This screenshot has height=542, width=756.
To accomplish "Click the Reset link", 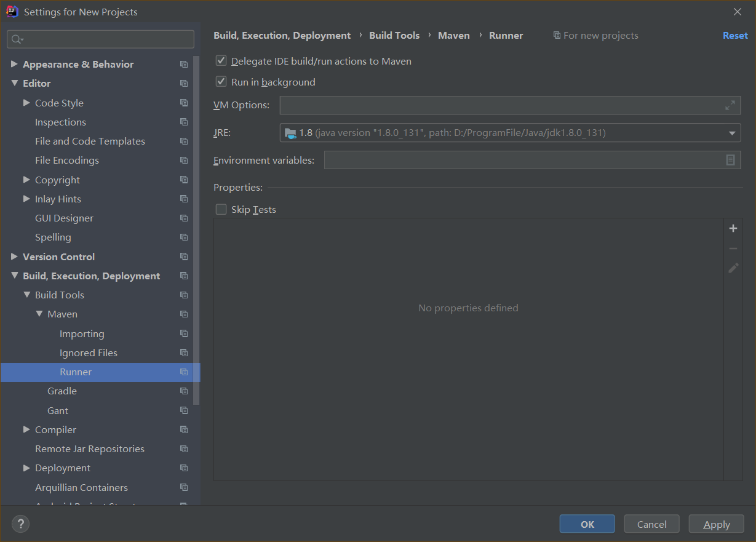I will tap(735, 36).
